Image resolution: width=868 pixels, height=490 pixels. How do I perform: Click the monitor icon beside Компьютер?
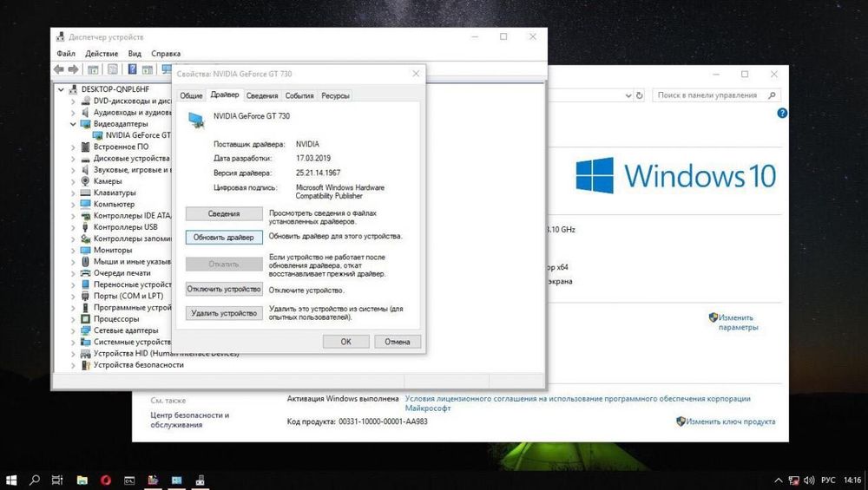click(85, 204)
